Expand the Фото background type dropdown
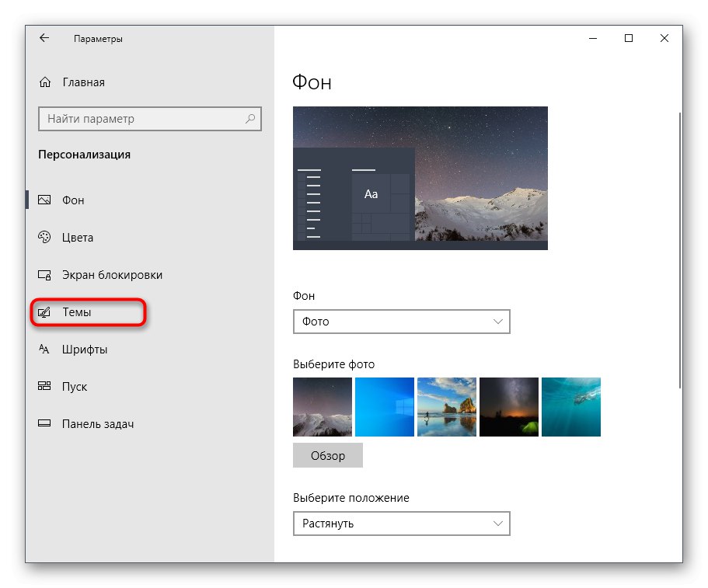The image size is (708, 588). pos(402,322)
